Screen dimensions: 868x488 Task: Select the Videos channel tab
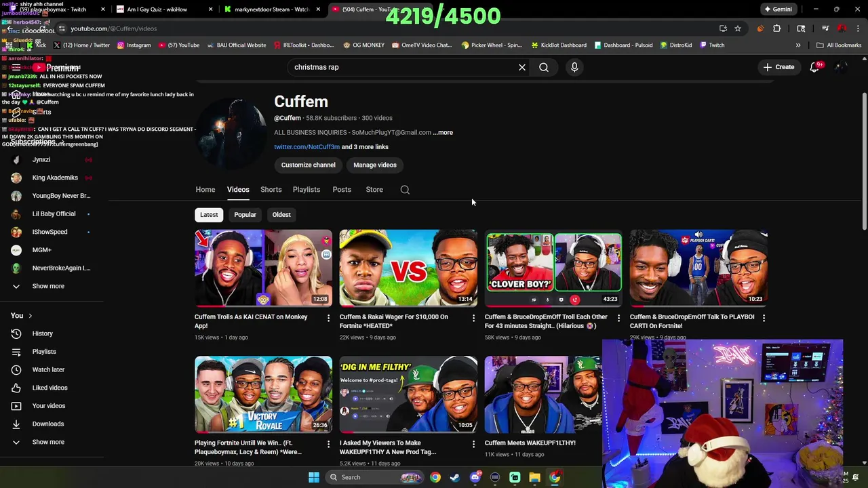[238, 190]
